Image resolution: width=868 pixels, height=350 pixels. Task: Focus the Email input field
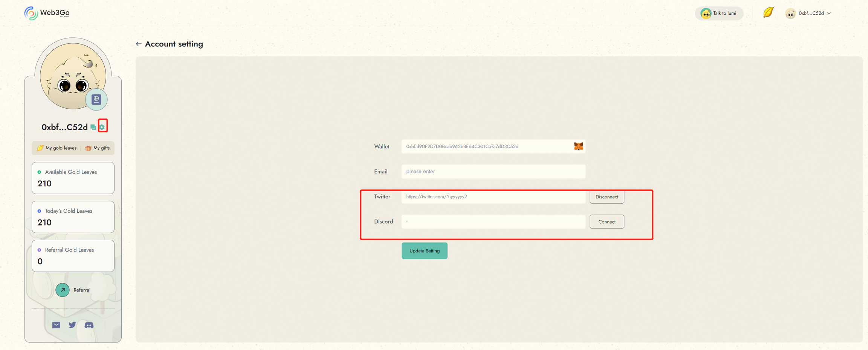click(x=493, y=172)
